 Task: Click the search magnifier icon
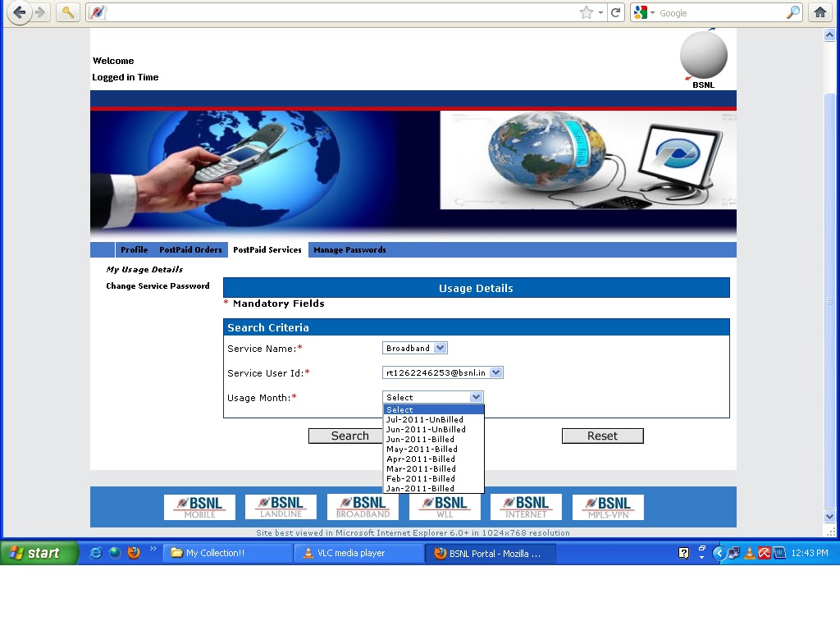(793, 12)
